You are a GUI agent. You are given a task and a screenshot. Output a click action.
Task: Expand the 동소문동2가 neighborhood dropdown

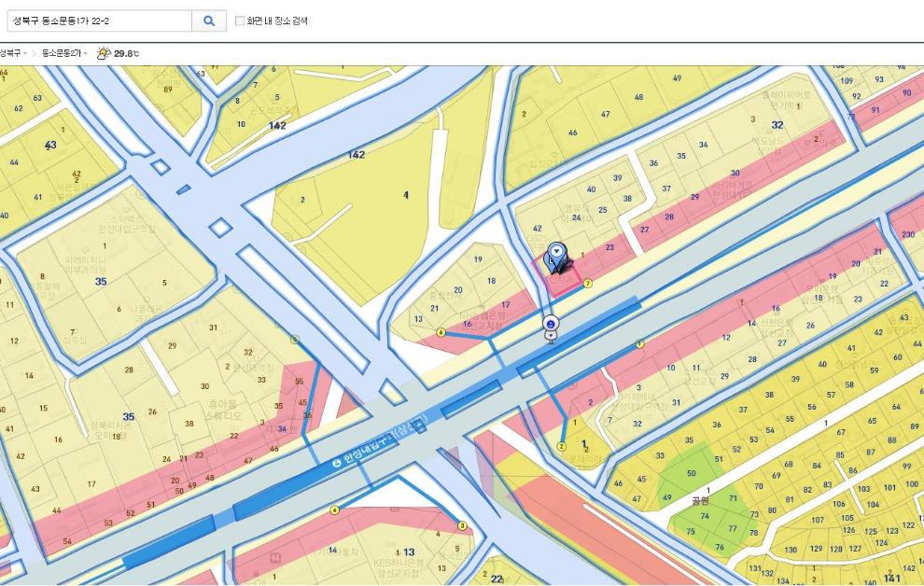point(63,54)
